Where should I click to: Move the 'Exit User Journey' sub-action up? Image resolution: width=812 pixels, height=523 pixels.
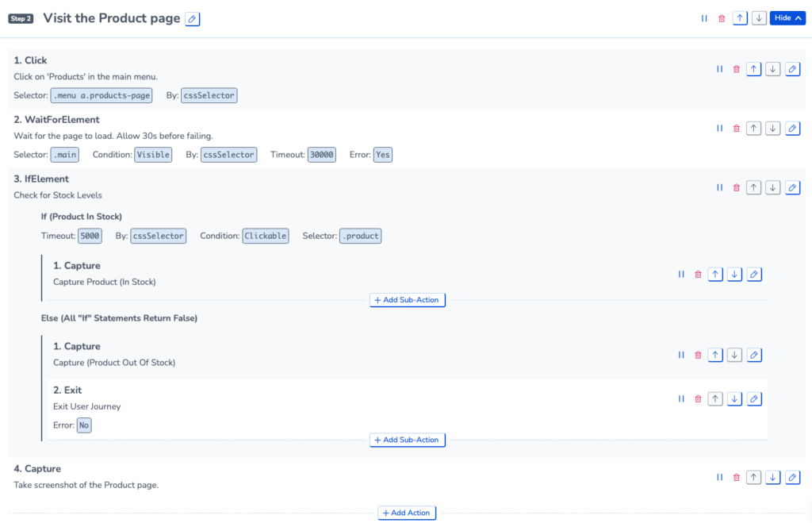point(715,398)
